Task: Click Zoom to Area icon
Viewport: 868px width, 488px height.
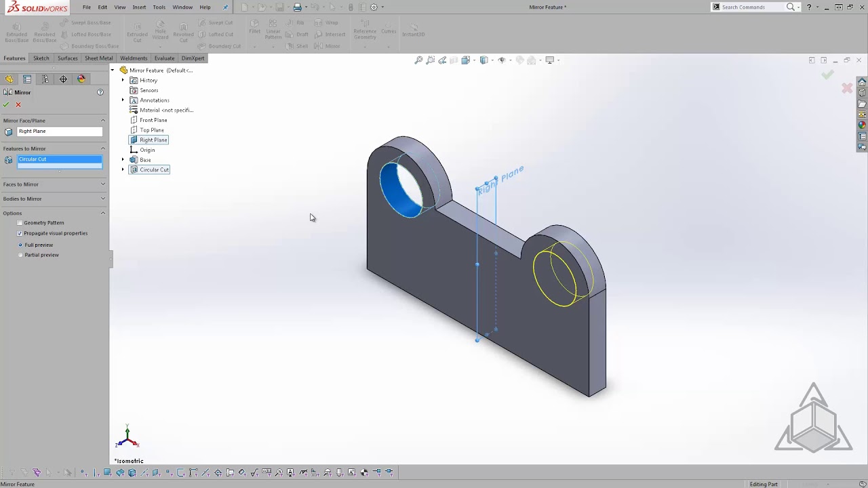Action: 431,60
